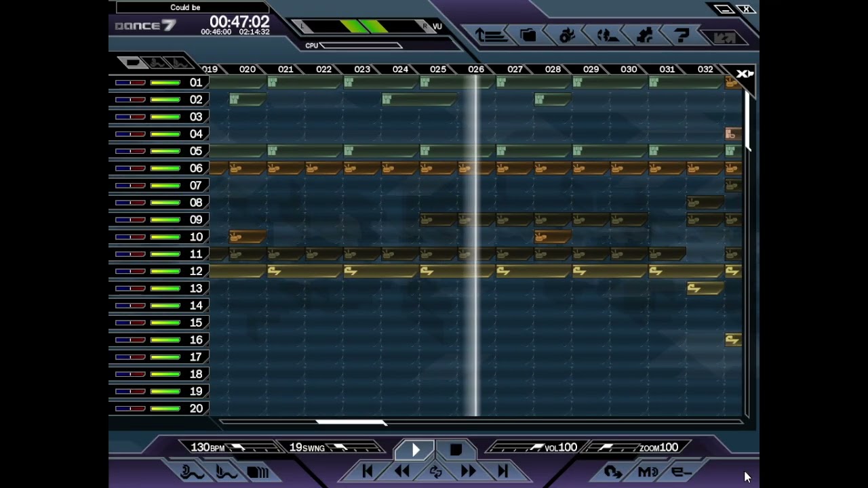Adjust the green volume slider of track 20
868x488 pixels.
point(165,409)
